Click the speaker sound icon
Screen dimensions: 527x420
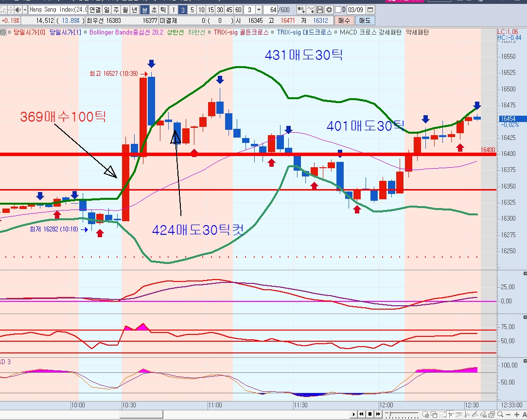[18, 10]
